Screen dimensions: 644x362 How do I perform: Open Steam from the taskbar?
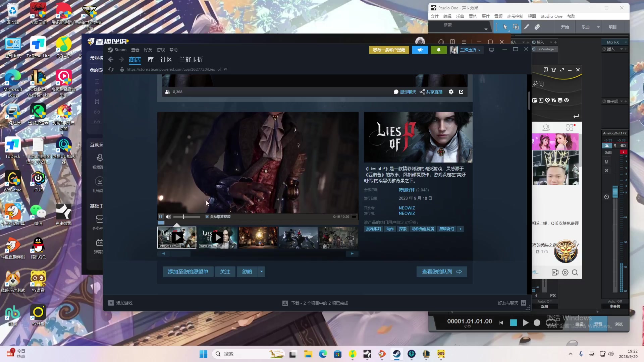397,354
